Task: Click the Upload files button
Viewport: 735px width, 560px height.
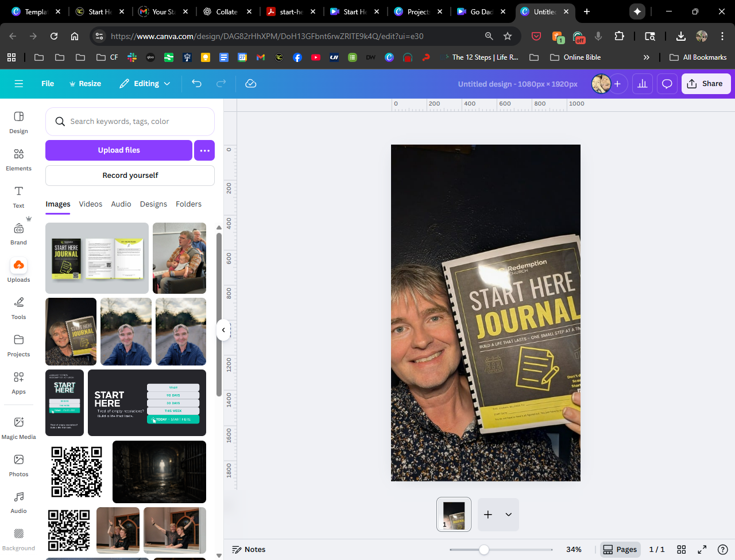Action: 119,150
